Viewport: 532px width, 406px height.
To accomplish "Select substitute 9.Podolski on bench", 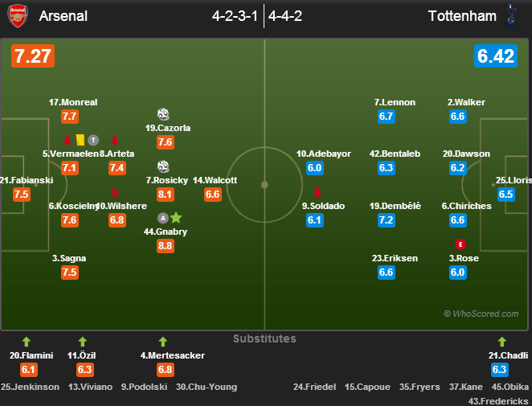I will 144,387.
